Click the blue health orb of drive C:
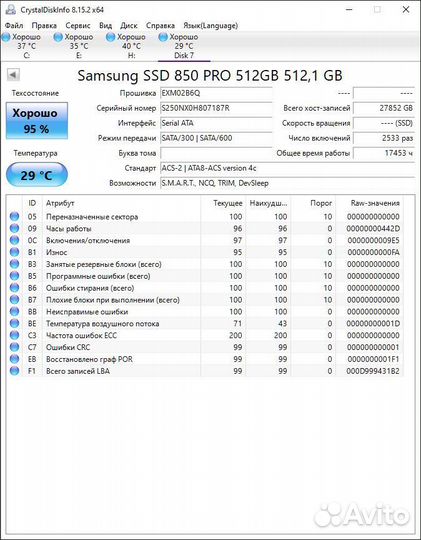421x540 pixels. point(6,37)
